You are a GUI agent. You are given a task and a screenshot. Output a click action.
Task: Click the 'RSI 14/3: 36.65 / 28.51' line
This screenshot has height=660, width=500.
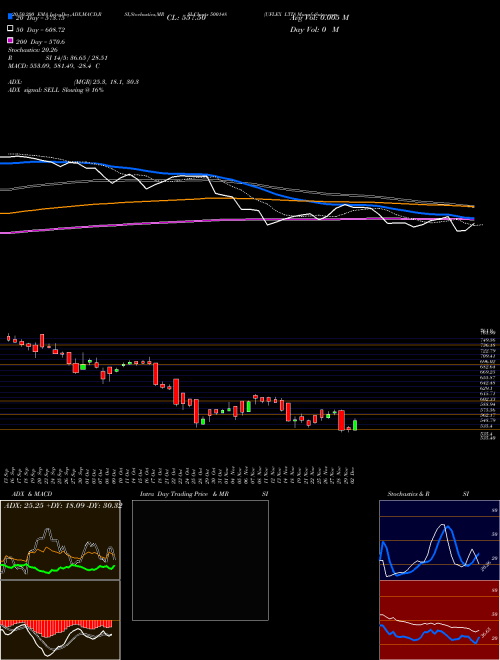[58, 58]
